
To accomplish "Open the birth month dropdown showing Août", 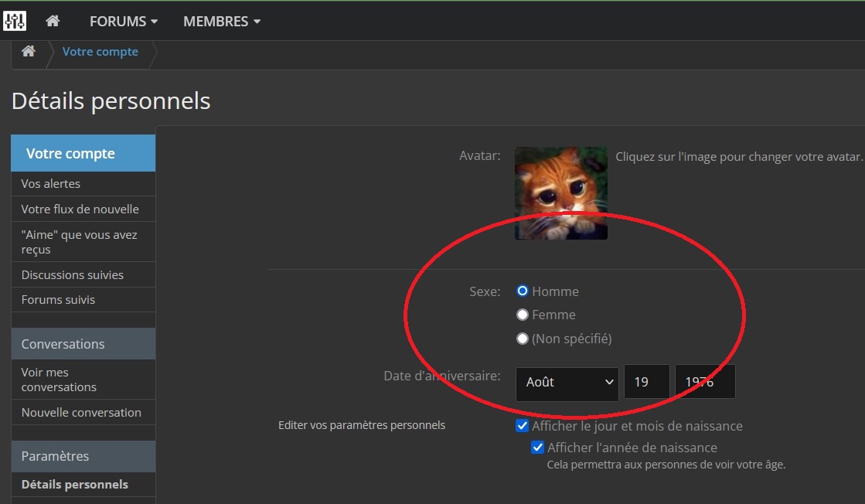I will click(567, 383).
